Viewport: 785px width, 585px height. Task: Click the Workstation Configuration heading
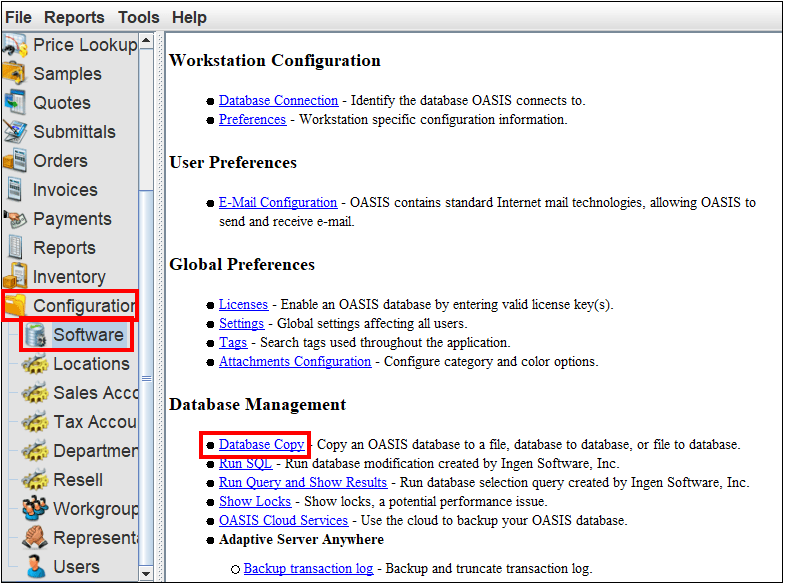pyautogui.click(x=275, y=61)
